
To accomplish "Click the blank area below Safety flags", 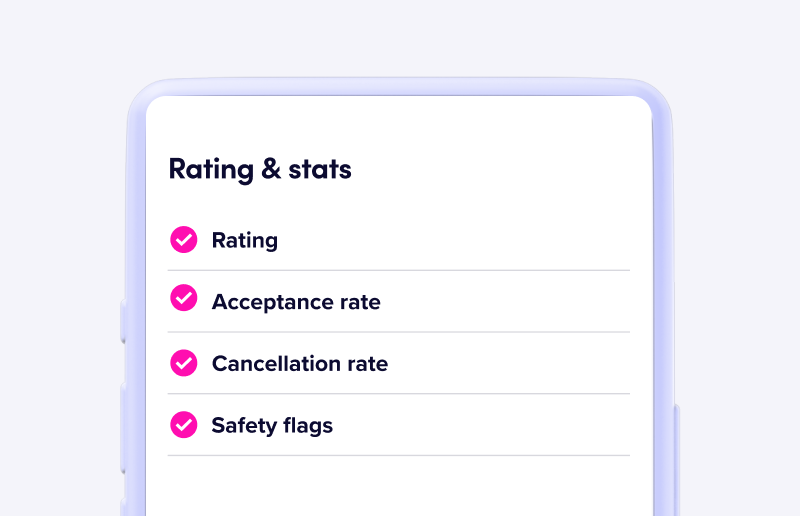I will 399,487.
